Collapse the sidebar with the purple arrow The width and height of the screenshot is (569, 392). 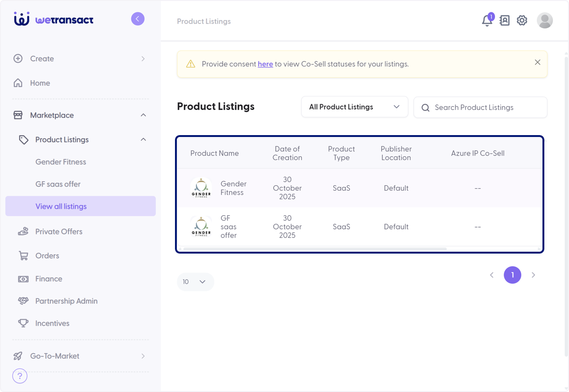[x=138, y=19]
